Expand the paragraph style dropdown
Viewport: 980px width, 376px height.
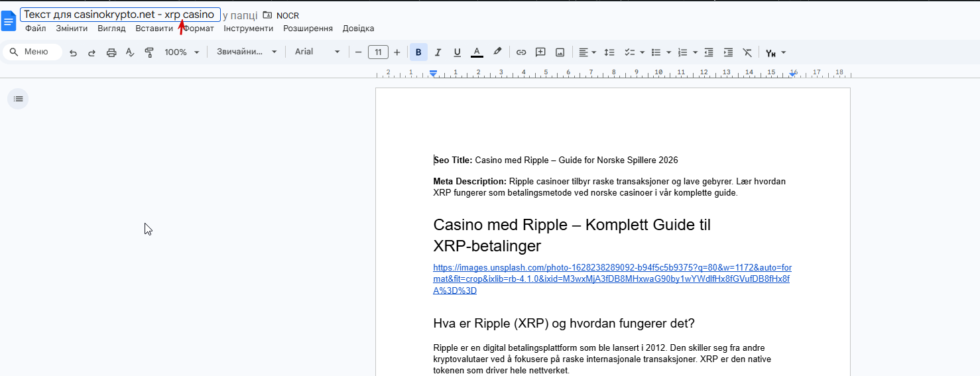(247, 52)
